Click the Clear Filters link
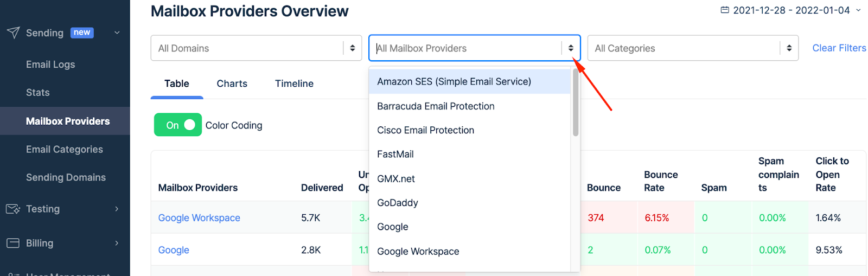This screenshot has width=868, height=276. pyautogui.click(x=839, y=48)
